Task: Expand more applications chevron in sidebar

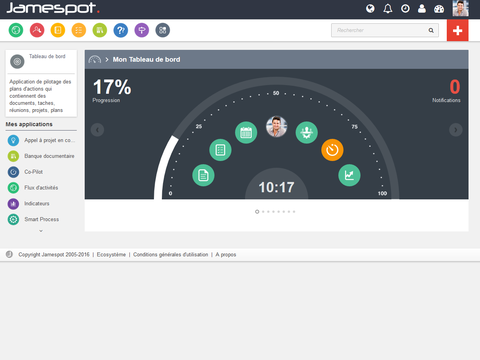Action: [41, 231]
